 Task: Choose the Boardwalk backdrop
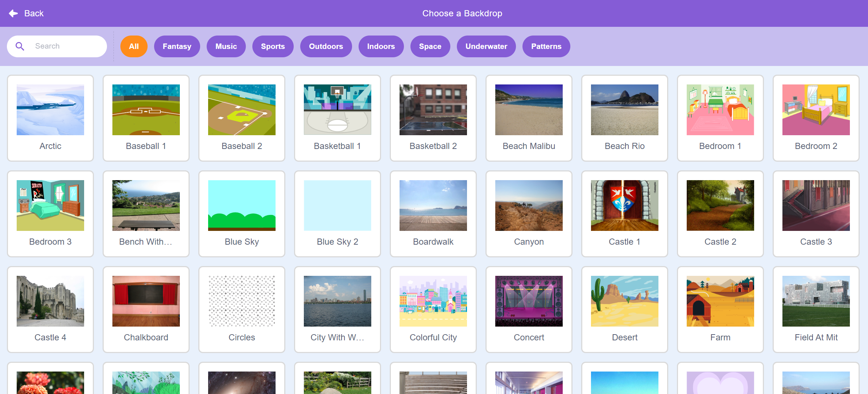(433, 214)
